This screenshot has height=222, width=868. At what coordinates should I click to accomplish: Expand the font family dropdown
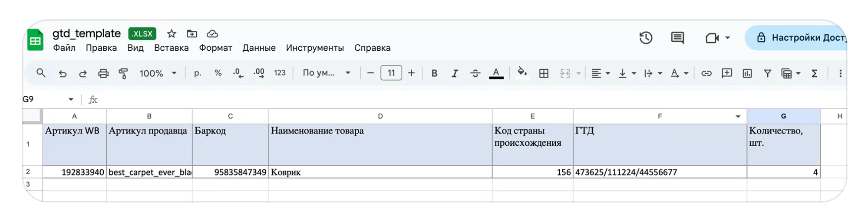pos(326,73)
